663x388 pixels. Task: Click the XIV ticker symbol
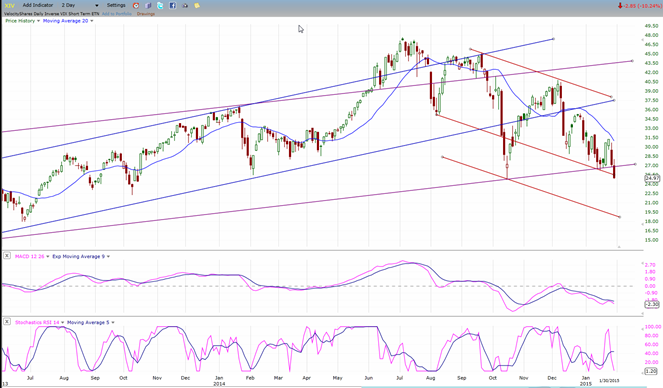[9, 5]
